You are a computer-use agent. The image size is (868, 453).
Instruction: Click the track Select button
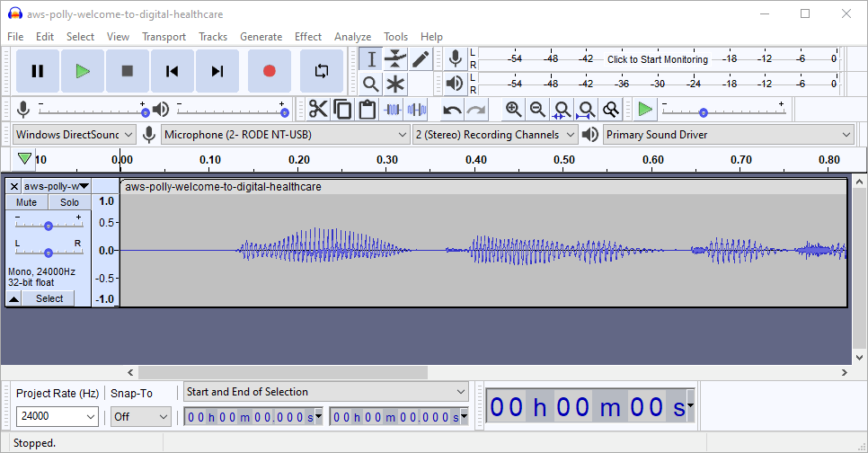49,298
